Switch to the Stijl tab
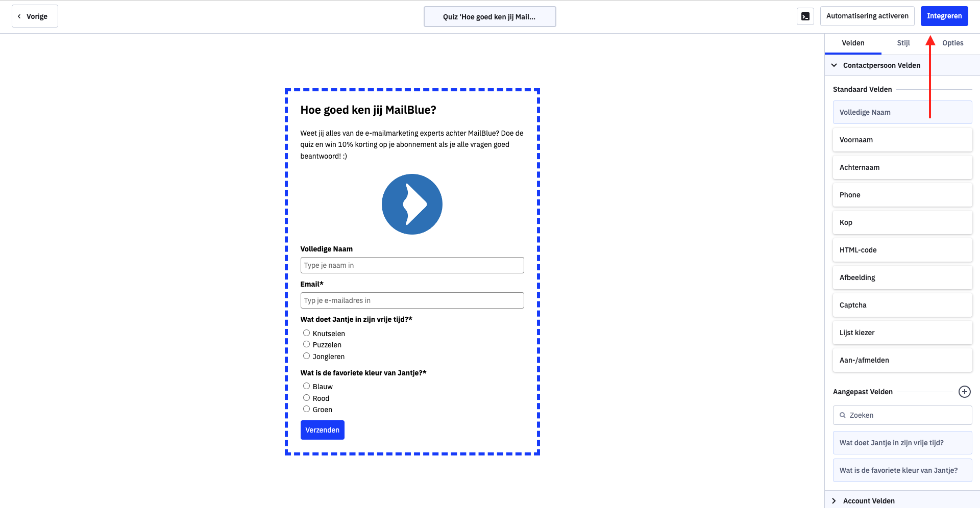980x508 pixels. 903,43
